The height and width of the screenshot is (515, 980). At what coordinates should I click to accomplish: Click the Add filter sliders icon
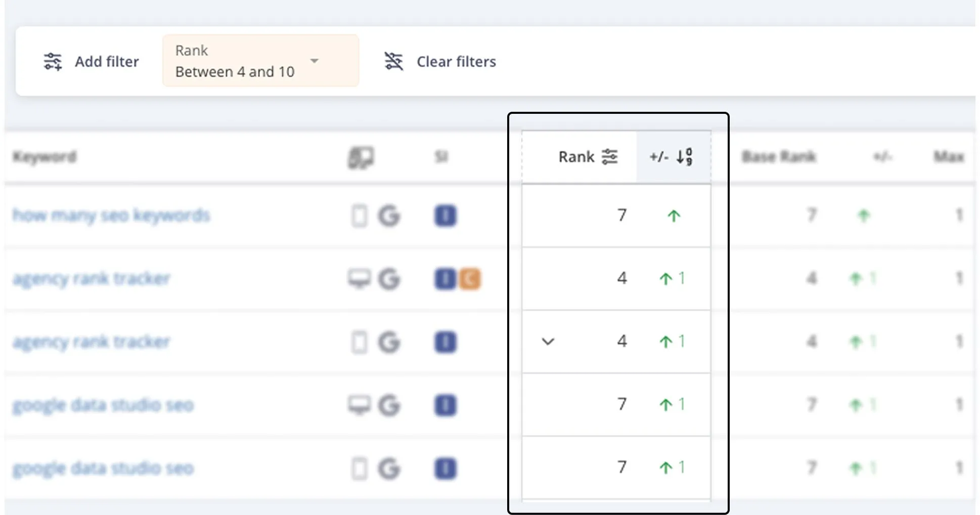(x=53, y=61)
